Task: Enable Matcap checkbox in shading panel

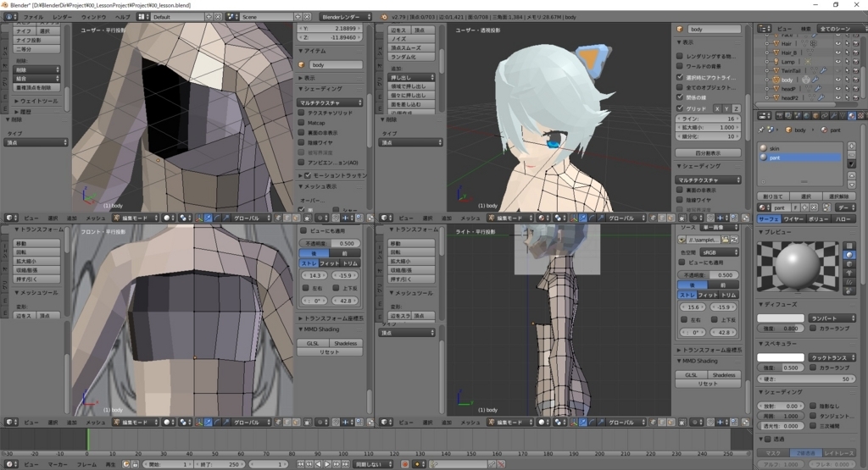Action: [302, 122]
